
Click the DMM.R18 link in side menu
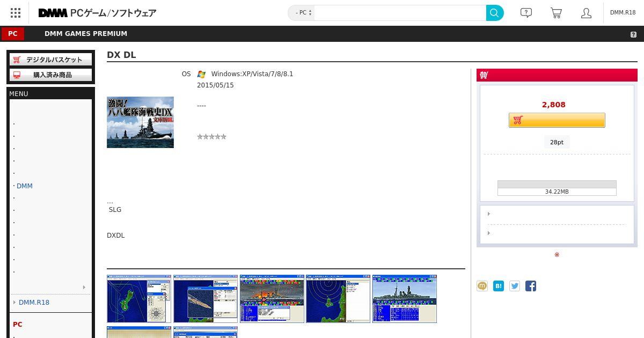pos(34,303)
